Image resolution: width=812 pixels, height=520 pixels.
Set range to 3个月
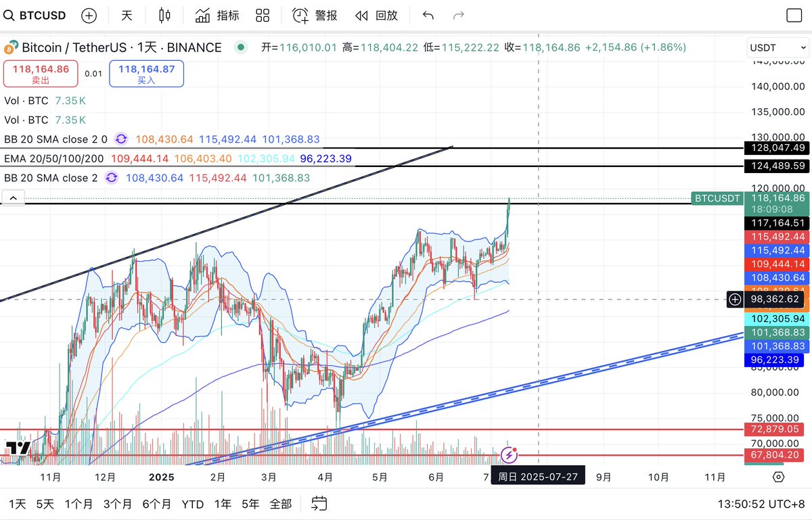(x=117, y=504)
